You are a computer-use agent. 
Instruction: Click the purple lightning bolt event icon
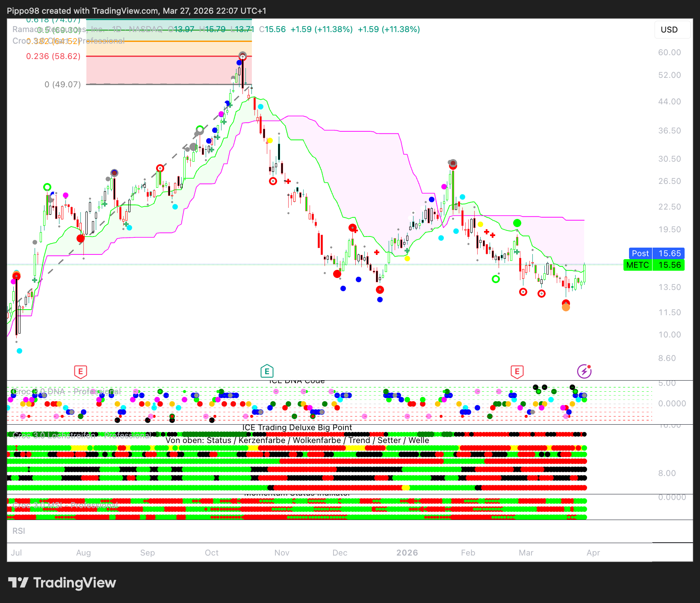tap(584, 371)
